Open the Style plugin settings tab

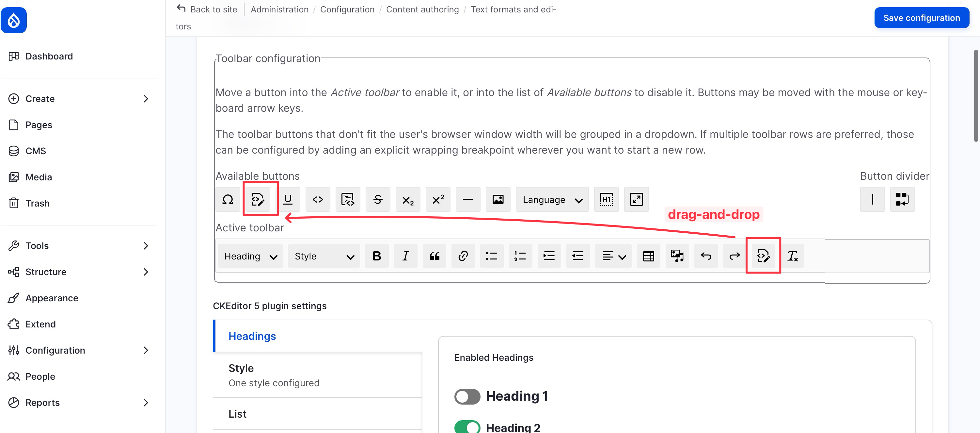(x=317, y=375)
